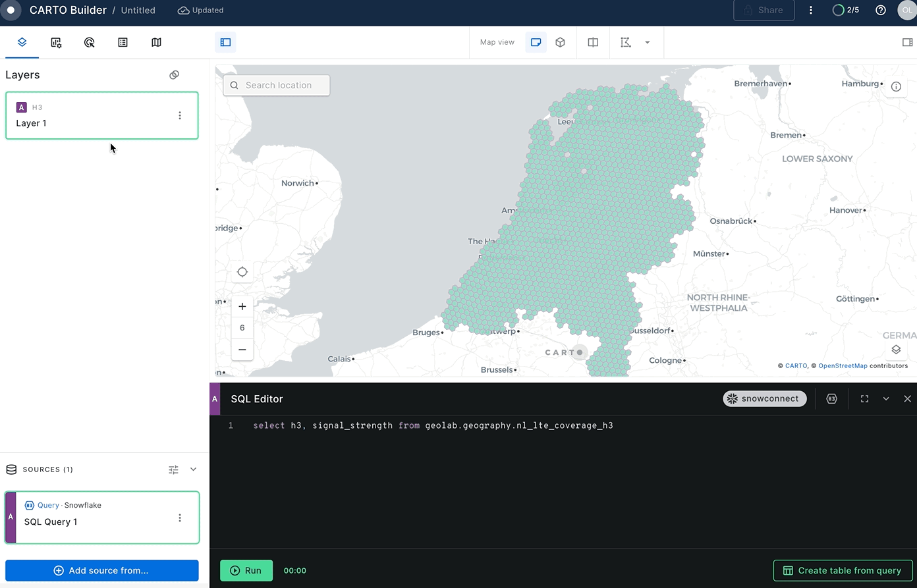Switch to 3D cube map view

(x=560, y=41)
